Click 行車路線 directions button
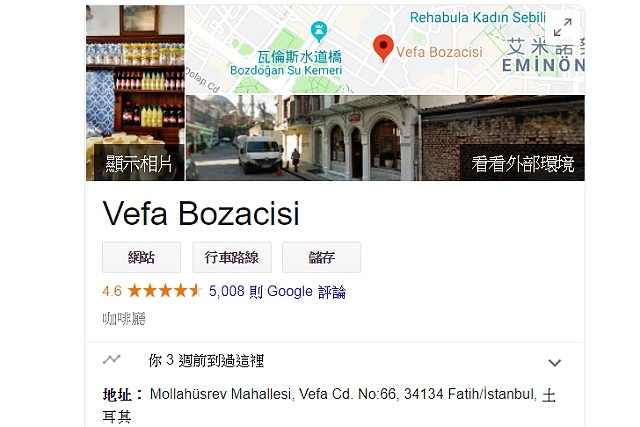 click(232, 257)
